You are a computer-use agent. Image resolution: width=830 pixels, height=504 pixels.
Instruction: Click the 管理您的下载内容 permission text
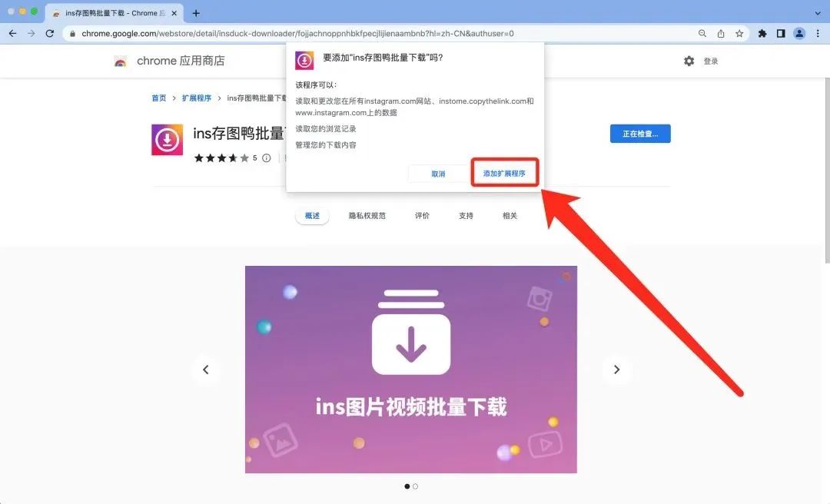click(x=326, y=144)
